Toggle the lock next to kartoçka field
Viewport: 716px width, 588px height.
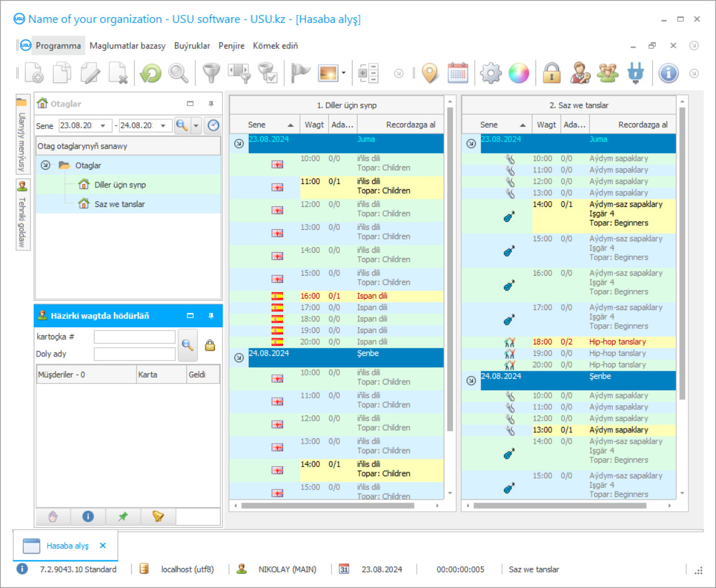pos(210,345)
